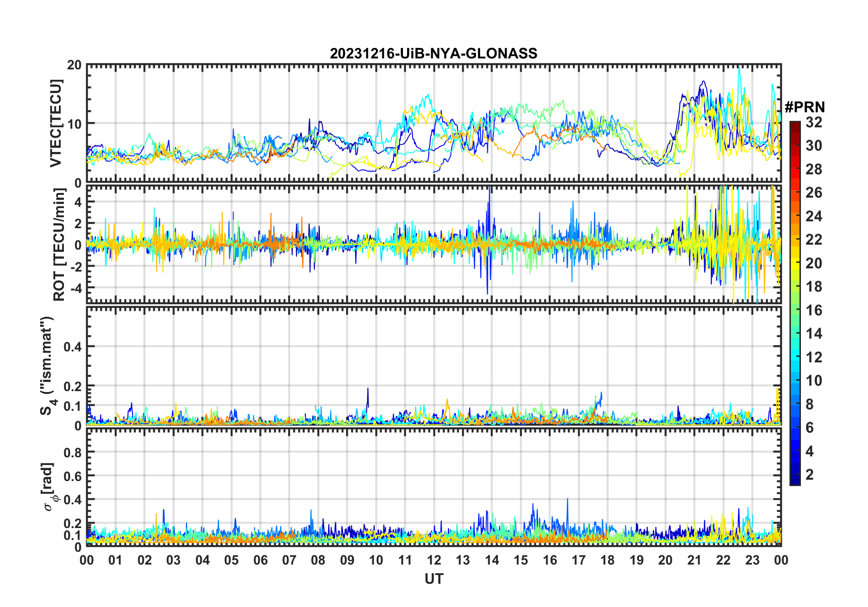Select the hour 12 tick label on the UT axis
868x607 pixels.
pyautogui.click(x=434, y=560)
